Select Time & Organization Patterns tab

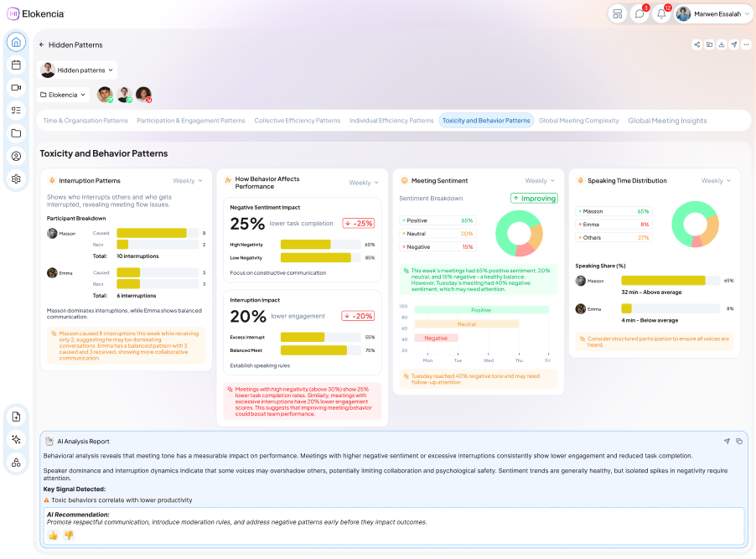(85, 121)
